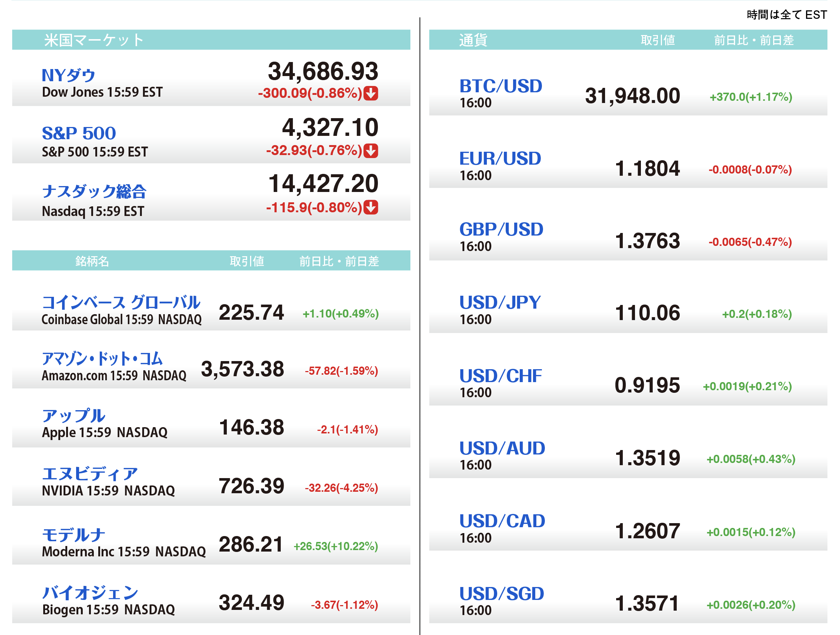
Task: Select the バイオジェン stock name
Action: coord(90,593)
